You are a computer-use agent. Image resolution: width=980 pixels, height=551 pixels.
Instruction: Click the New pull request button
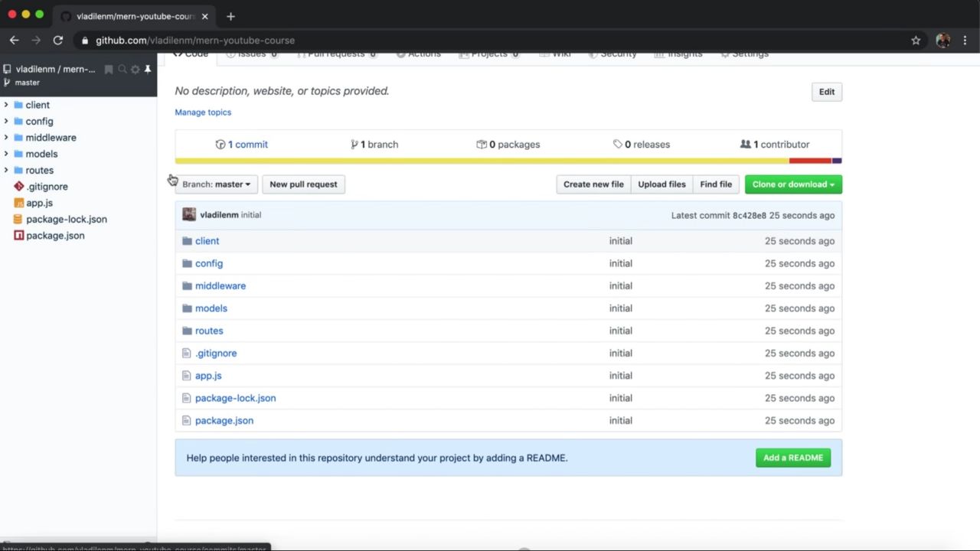(303, 184)
